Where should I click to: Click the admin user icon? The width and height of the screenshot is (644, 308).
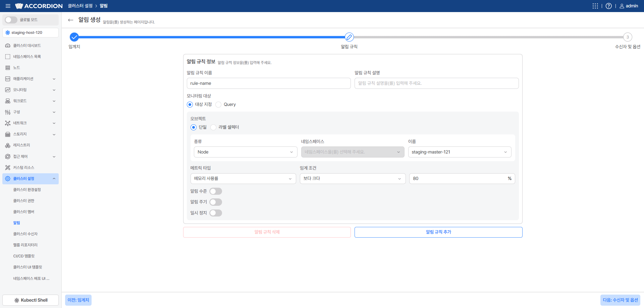pos(622,6)
